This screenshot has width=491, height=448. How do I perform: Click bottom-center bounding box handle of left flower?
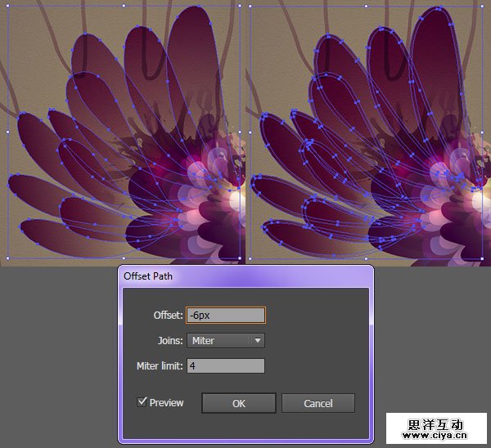tap(124, 258)
